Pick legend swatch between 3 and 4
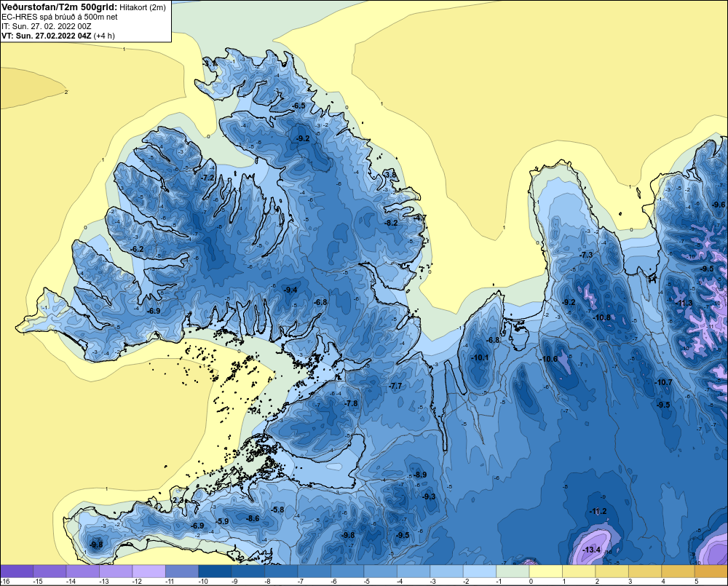This screenshot has width=728, height=586. point(645,571)
